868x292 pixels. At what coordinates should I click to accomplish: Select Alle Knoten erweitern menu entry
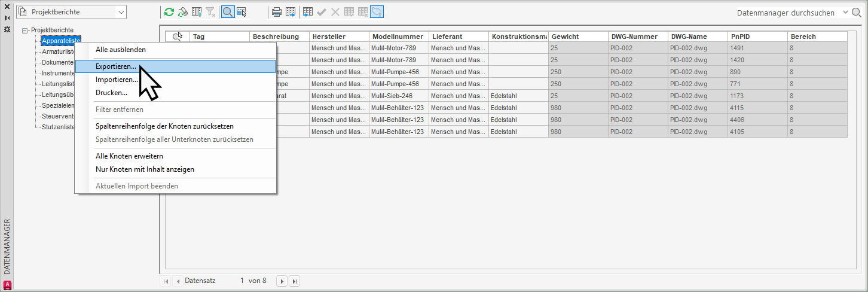coord(129,156)
